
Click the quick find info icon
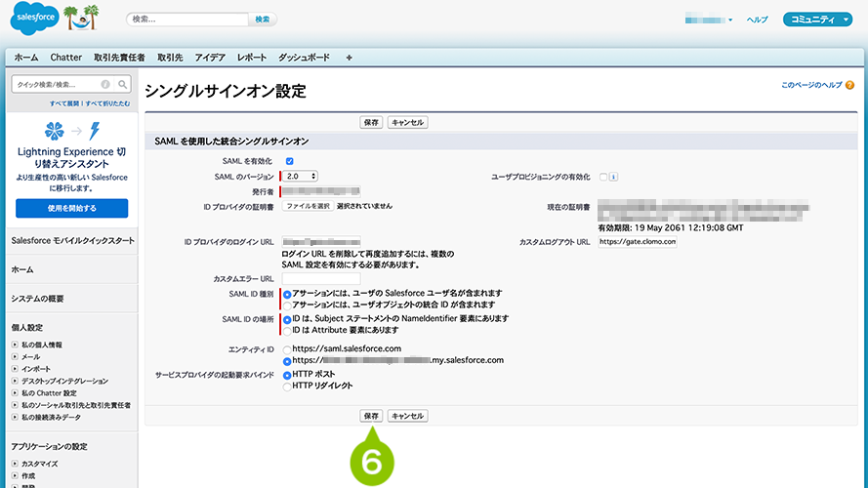(x=105, y=84)
